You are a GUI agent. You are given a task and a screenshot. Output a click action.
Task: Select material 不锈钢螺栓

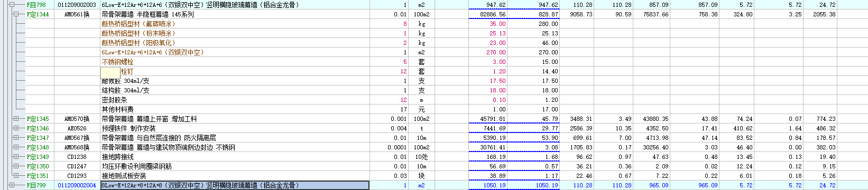click(117, 62)
